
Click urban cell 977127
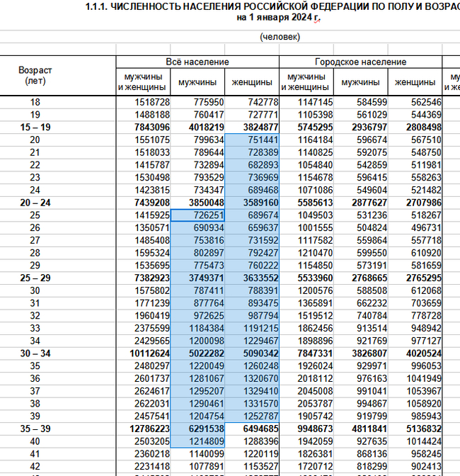(415, 341)
